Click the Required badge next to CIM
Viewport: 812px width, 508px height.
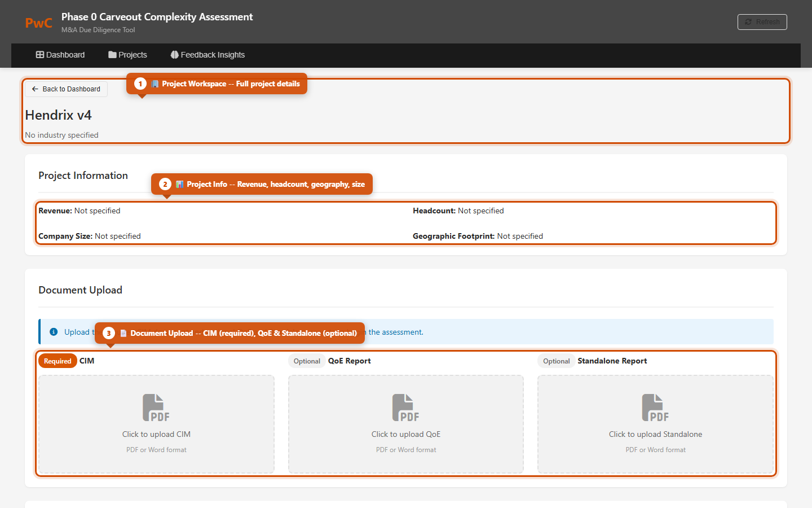point(57,360)
